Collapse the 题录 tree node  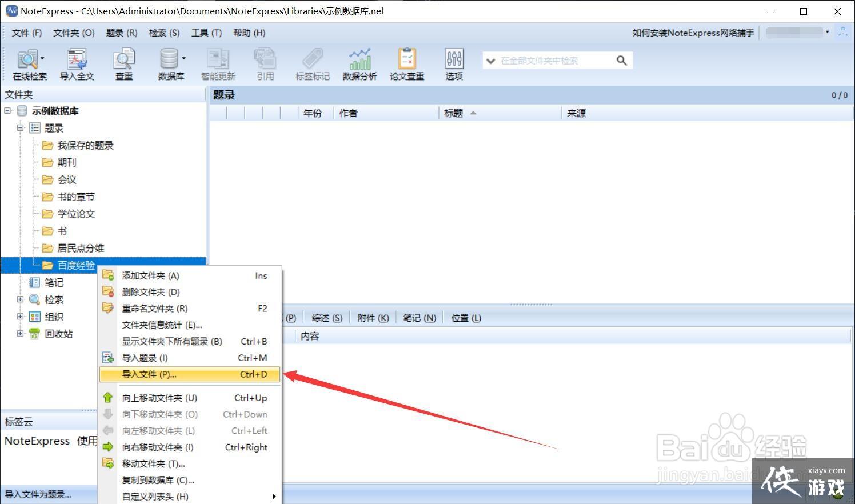[20, 128]
